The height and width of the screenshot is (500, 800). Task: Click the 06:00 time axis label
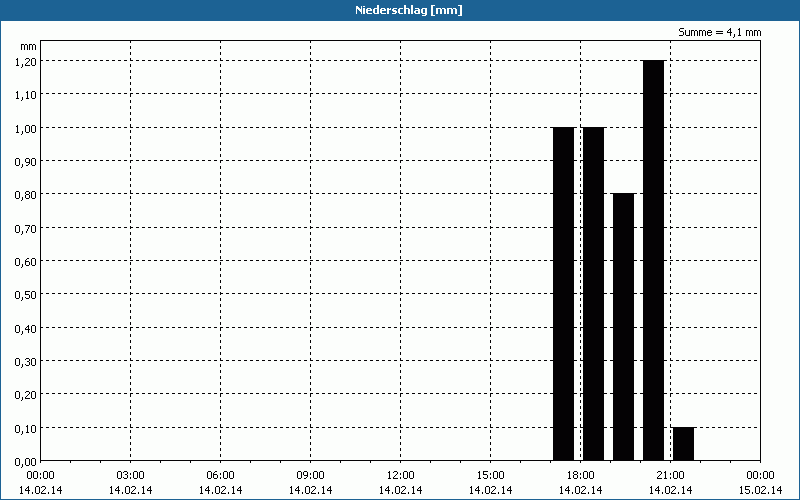point(220,476)
